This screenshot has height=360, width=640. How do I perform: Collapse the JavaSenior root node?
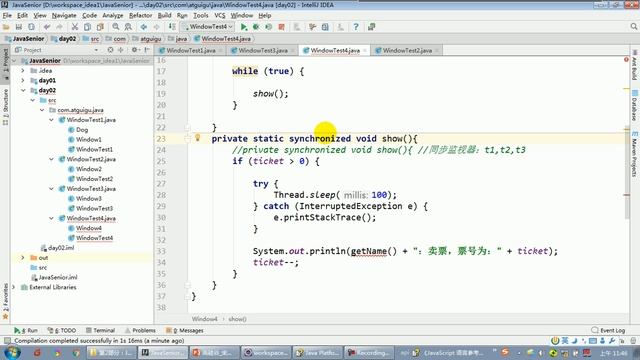14,61
